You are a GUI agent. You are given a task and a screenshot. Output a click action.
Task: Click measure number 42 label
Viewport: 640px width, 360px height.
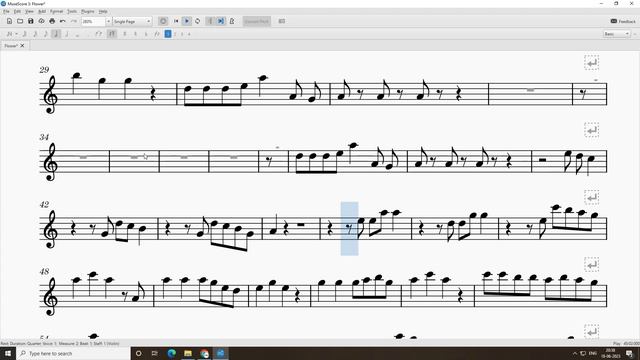44,204
